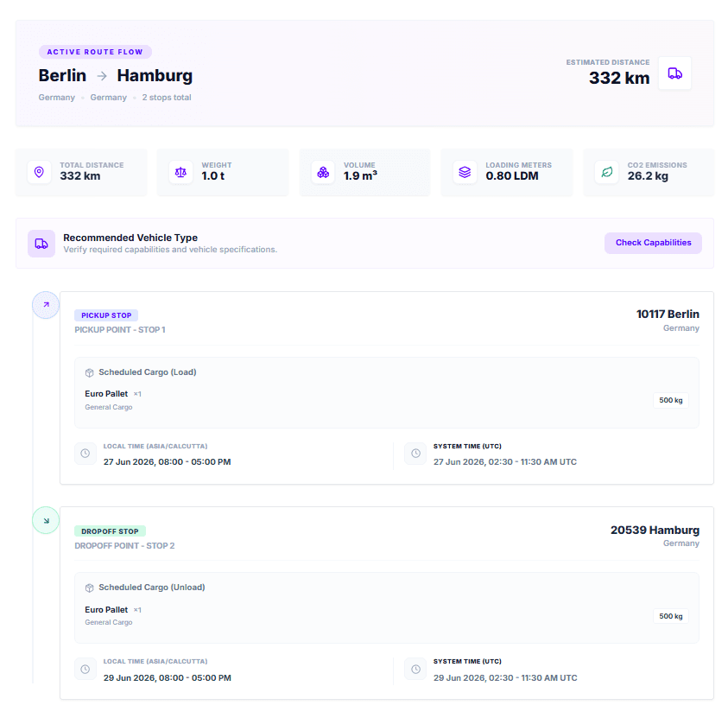728x718 pixels.
Task: Click the dropoff stop arrow marker on timeline
Action: pos(46,520)
